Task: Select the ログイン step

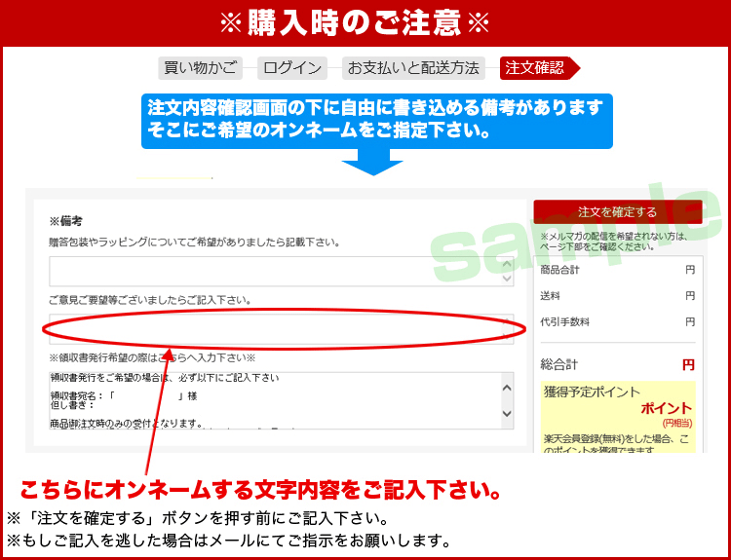Action: tap(292, 68)
